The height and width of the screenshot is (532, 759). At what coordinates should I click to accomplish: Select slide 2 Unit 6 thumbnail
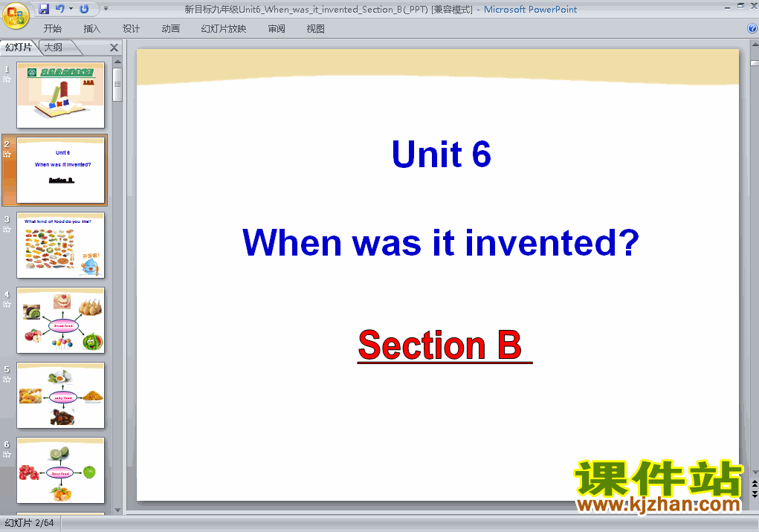[60, 170]
